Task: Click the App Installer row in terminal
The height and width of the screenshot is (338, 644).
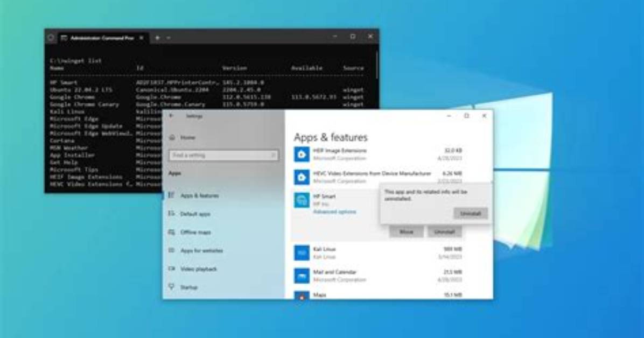Action: click(107, 155)
